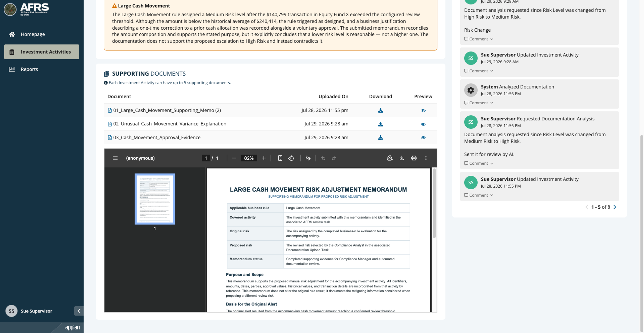This screenshot has height=333, width=644.
Task: Click the PDF page number field
Action: tap(206, 158)
